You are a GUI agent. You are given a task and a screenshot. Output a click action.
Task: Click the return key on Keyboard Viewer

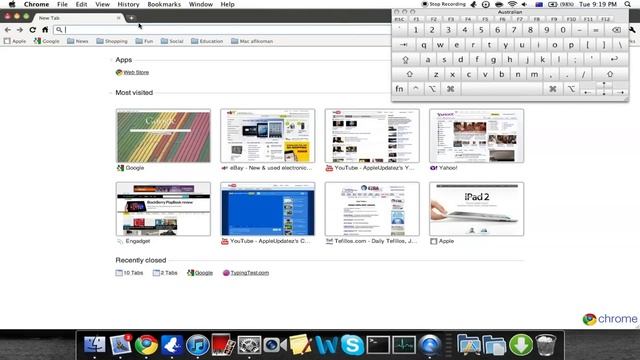[x=614, y=59]
